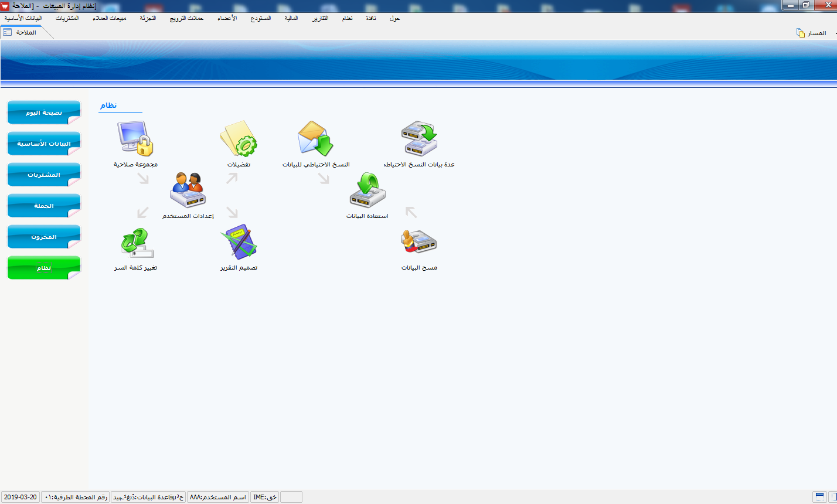
Task: Click the النسخ الاحتياطي للبيانات backup icon
Action: [x=315, y=138]
